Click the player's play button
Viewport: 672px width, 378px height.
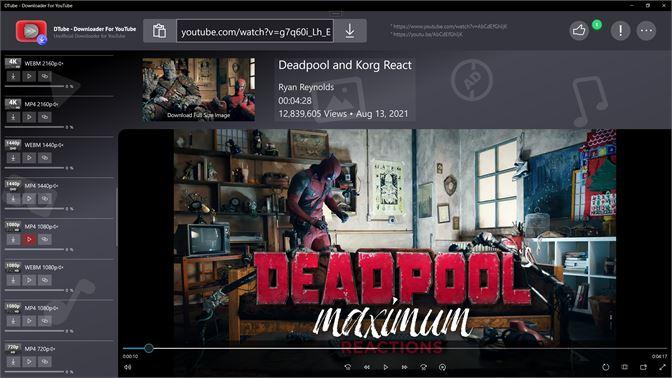(386, 367)
